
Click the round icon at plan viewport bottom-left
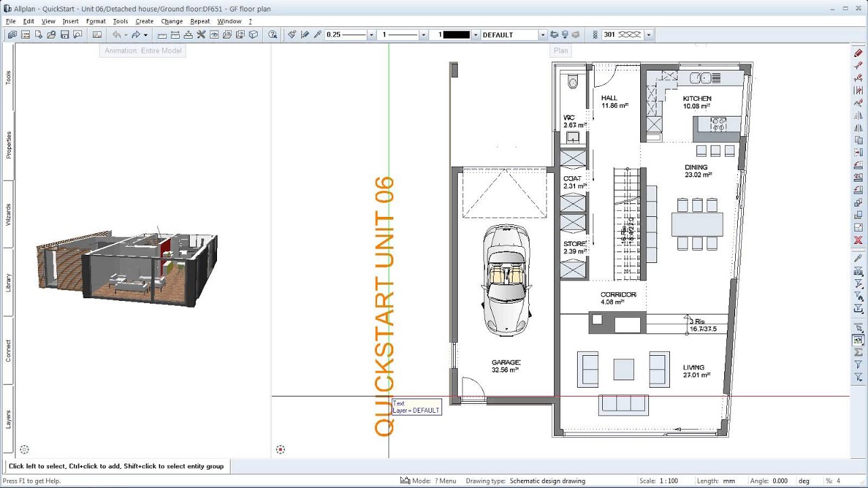click(280, 449)
